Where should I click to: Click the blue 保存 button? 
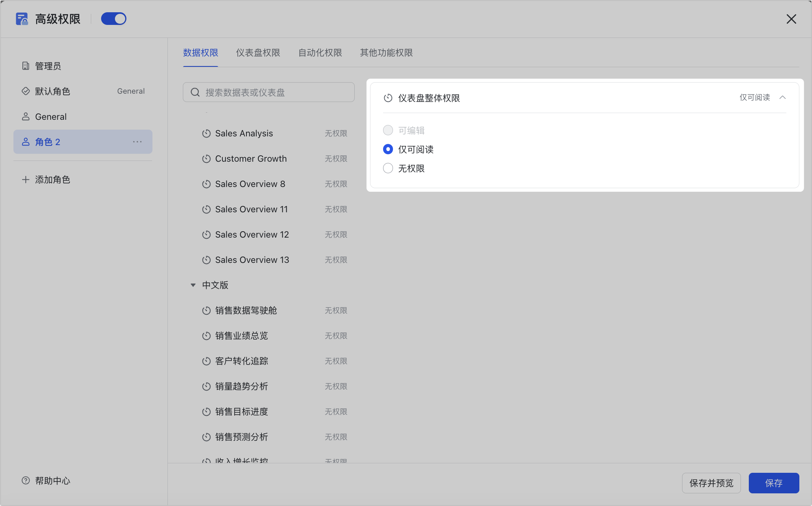774,483
